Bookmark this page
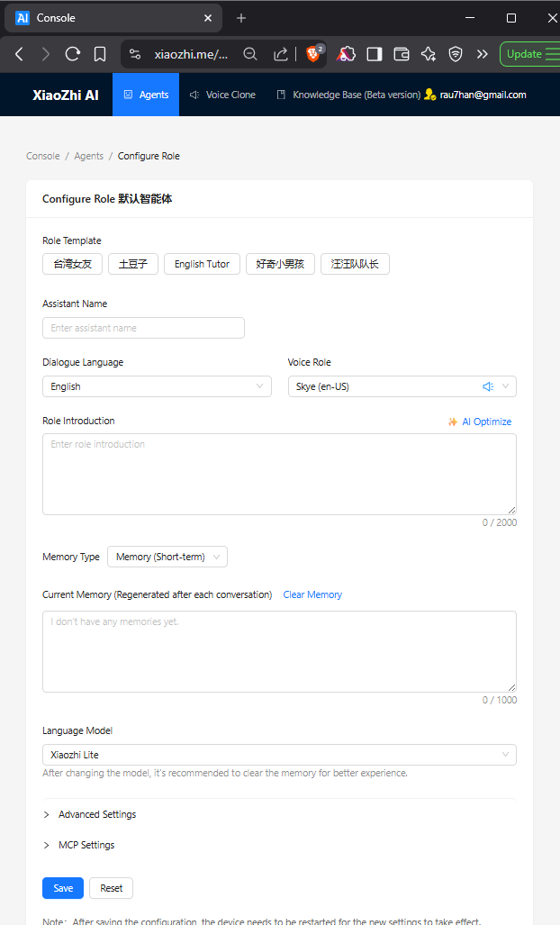Viewport: 560px width, 925px height. [x=100, y=54]
